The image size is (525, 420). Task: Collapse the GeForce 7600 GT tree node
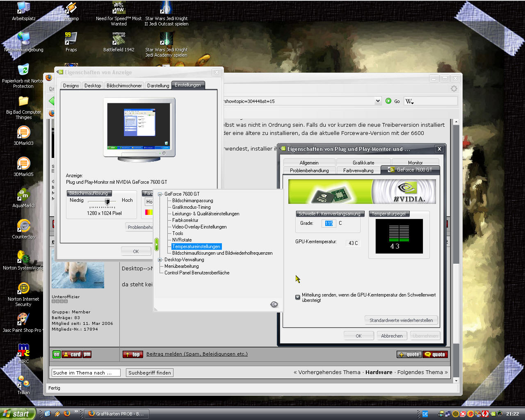(x=160, y=194)
